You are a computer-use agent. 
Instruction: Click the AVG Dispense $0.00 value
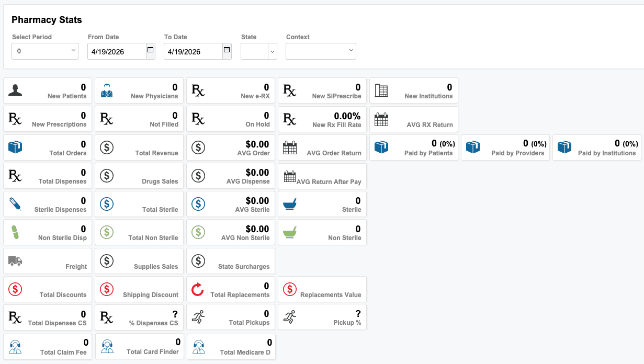click(x=257, y=173)
